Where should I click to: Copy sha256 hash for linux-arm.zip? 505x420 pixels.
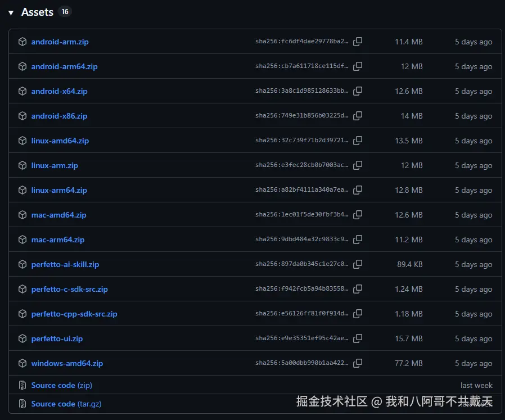tap(358, 165)
